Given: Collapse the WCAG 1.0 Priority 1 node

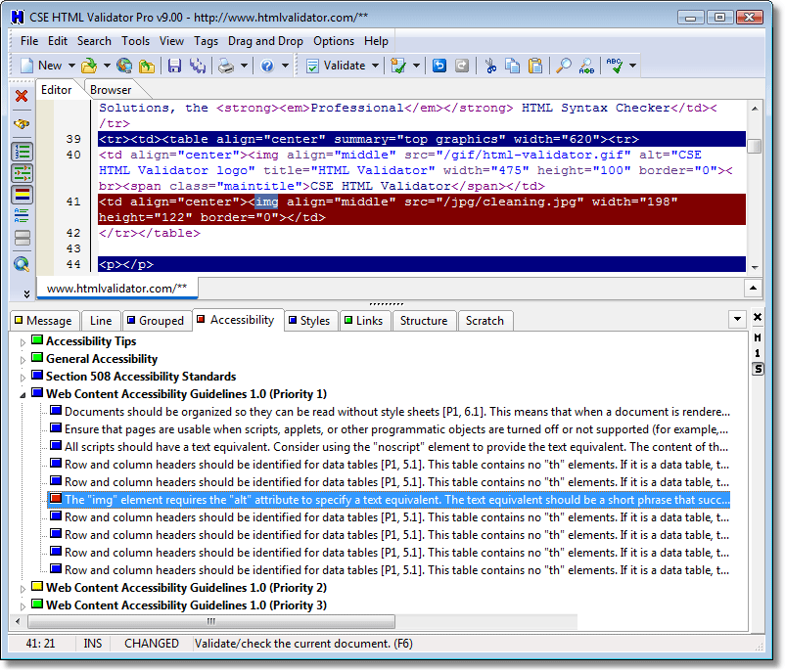Looking at the screenshot, I should [23, 395].
